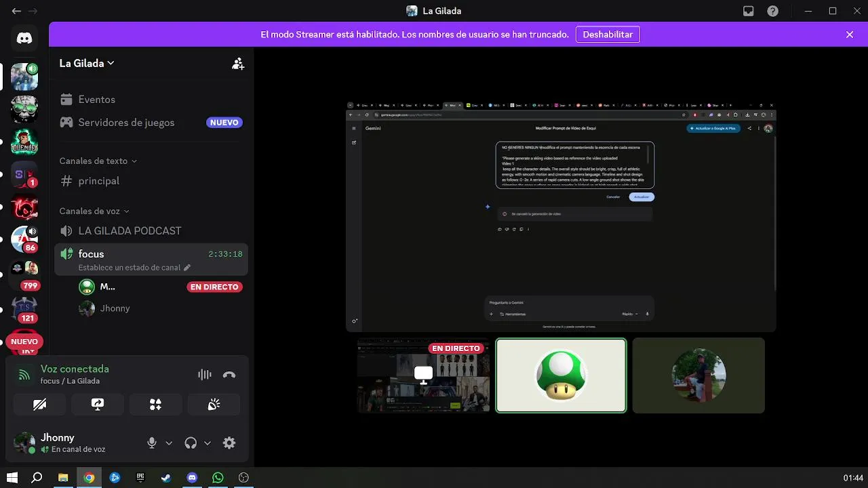Screen dimensions: 868x488
Task: Mute the microphone
Action: click(152, 443)
